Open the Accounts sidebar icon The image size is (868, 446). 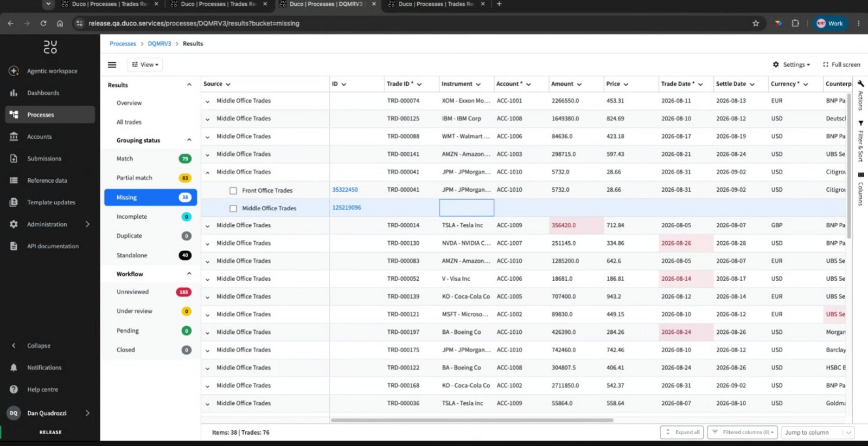tap(14, 137)
